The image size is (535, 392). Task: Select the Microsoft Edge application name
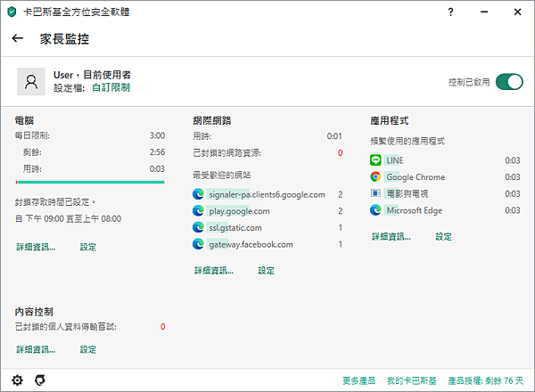(415, 210)
